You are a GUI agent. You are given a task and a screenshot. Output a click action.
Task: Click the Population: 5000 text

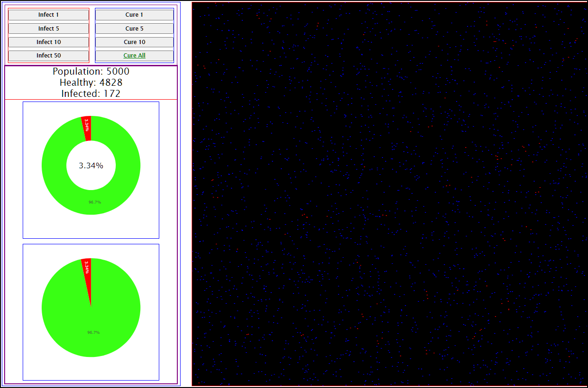[91, 71]
